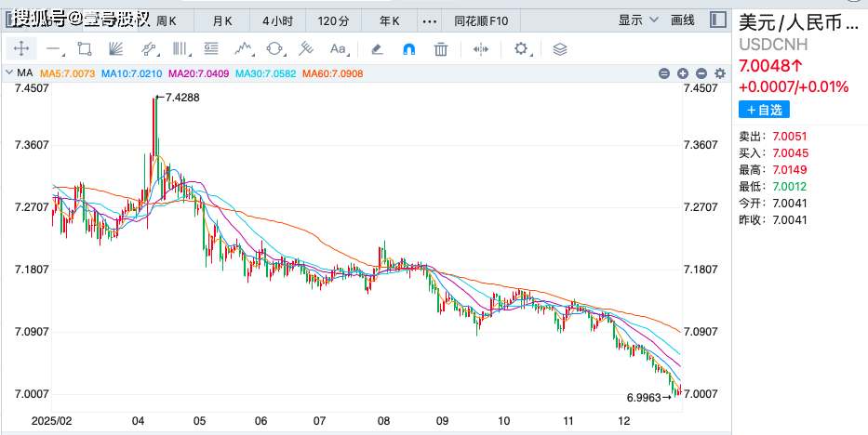Pick the text annotation Aa tool
Screen dimensions: 868x435
[338, 49]
